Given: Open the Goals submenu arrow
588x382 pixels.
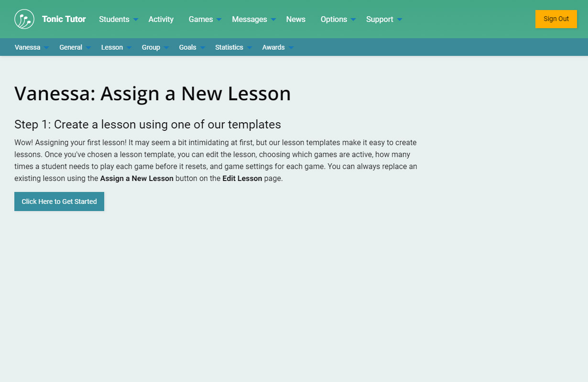Looking at the screenshot, I should pyautogui.click(x=203, y=48).
